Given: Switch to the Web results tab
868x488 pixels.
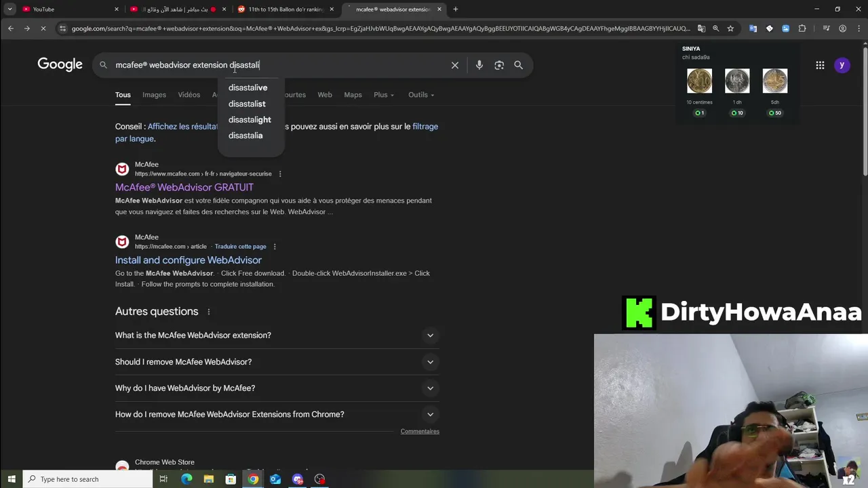Looking at the screenshot, I should pyautogui.click(x=325, y=95).
